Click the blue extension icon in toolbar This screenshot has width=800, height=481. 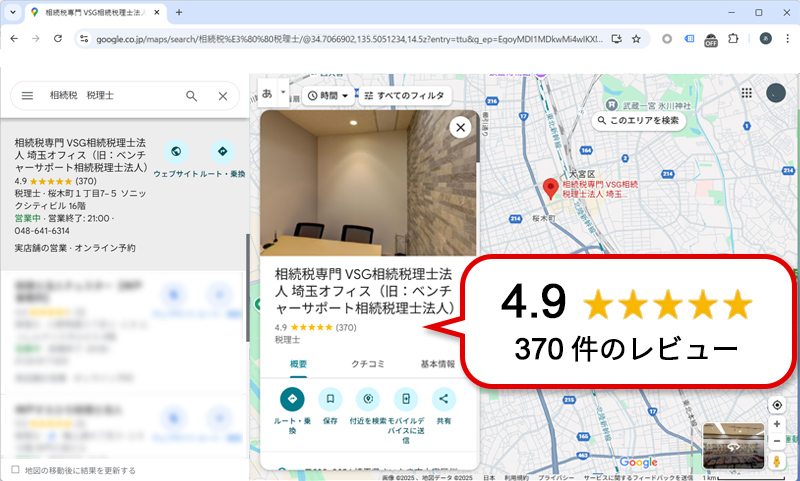pos(689,39)
